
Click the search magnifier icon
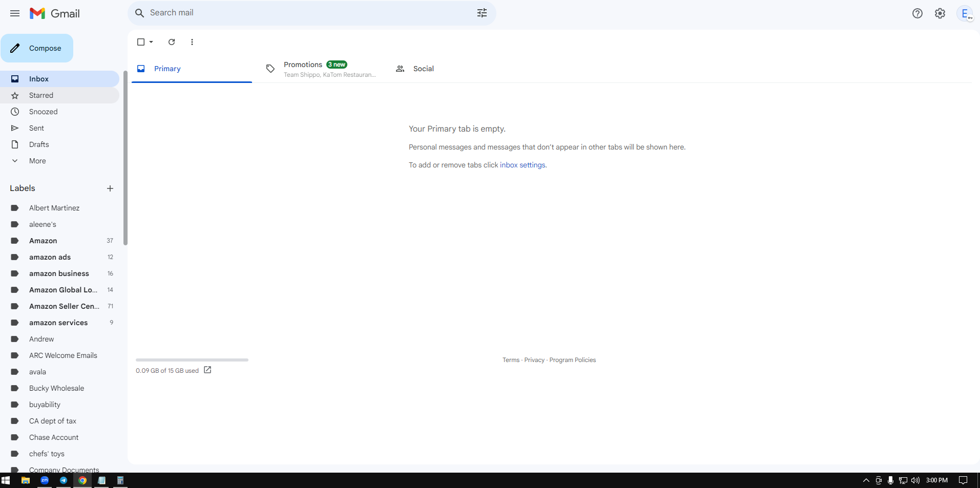[139, 13]
